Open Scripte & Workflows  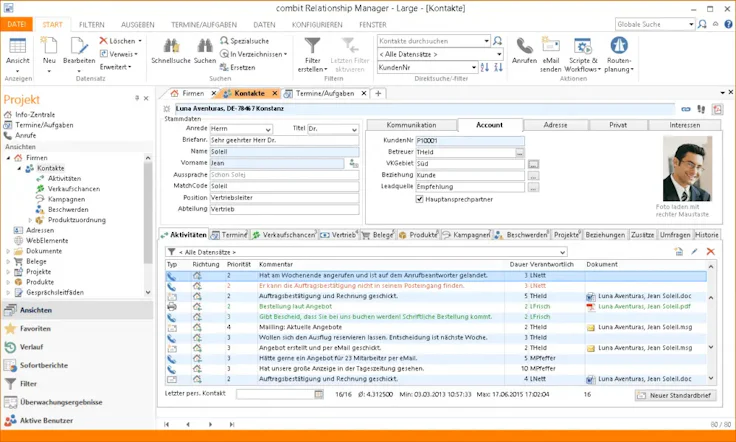pyautogui.click(x=583, y=54)
